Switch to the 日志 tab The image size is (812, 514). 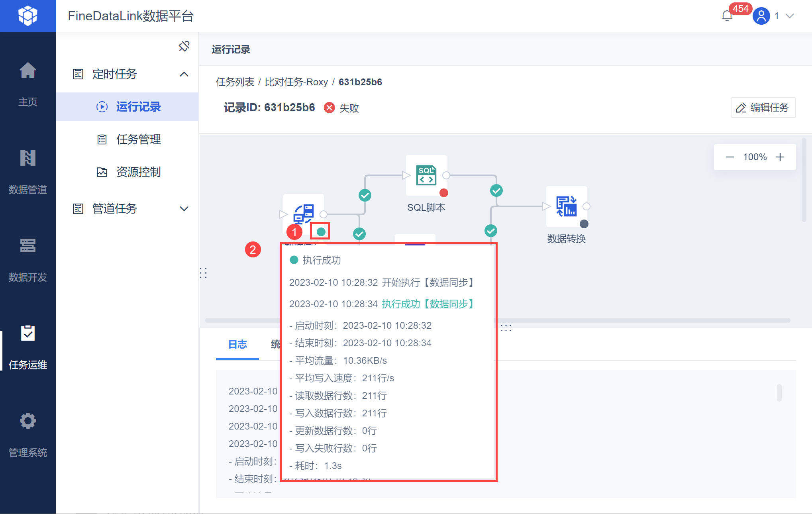237,344
